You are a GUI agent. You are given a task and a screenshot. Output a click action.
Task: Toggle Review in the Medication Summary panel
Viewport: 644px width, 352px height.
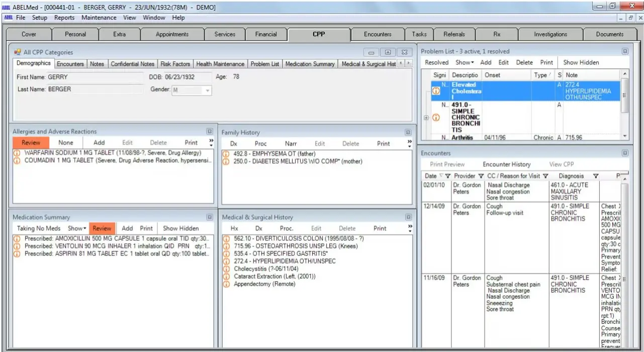[102, 228]
